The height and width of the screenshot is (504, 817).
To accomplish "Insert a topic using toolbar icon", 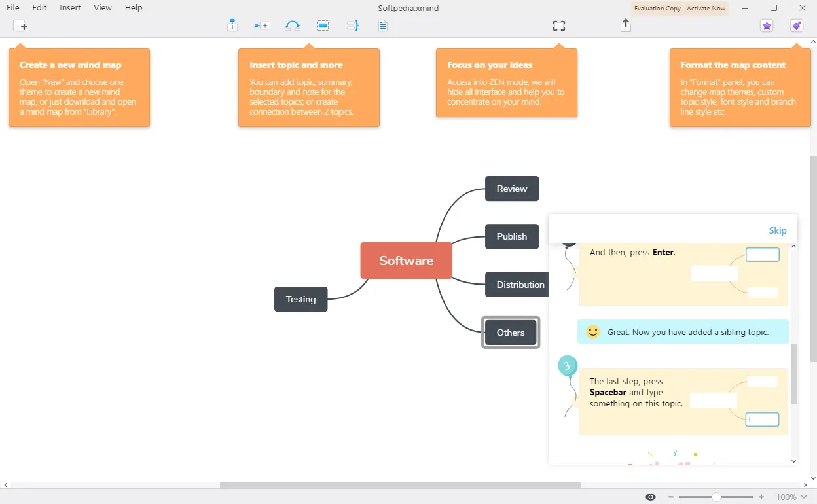I will [x=232, y=26].
